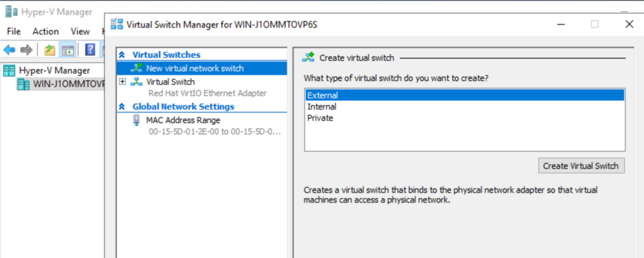Select the Virtual Switch entry

coord(171,82)
